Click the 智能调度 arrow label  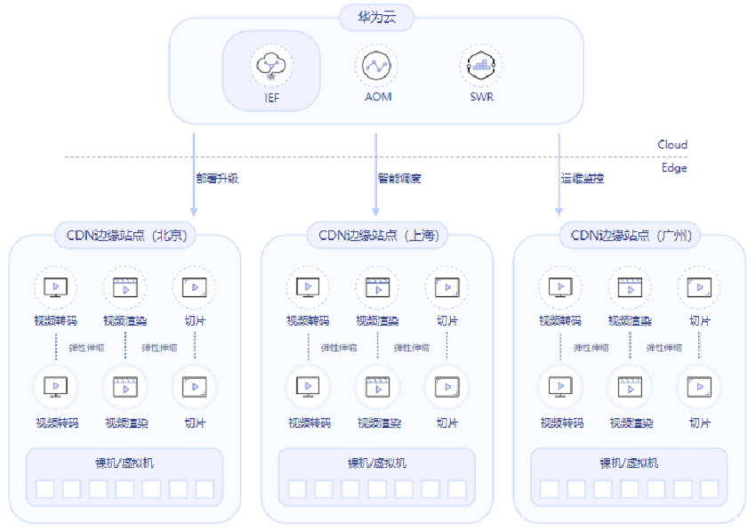tap(399, 179)
